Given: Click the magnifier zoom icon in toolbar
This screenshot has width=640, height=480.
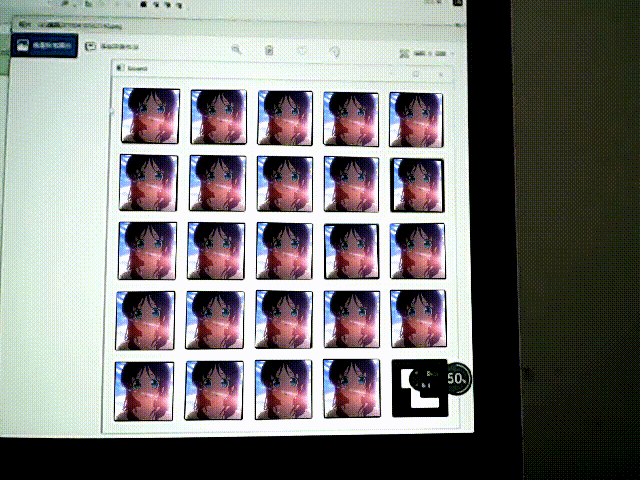Looking at the screenshot, I should click(236, 50).
